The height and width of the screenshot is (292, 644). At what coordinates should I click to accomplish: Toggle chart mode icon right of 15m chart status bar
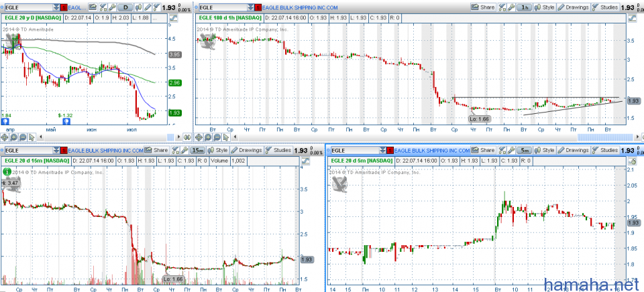coord(305,161)
